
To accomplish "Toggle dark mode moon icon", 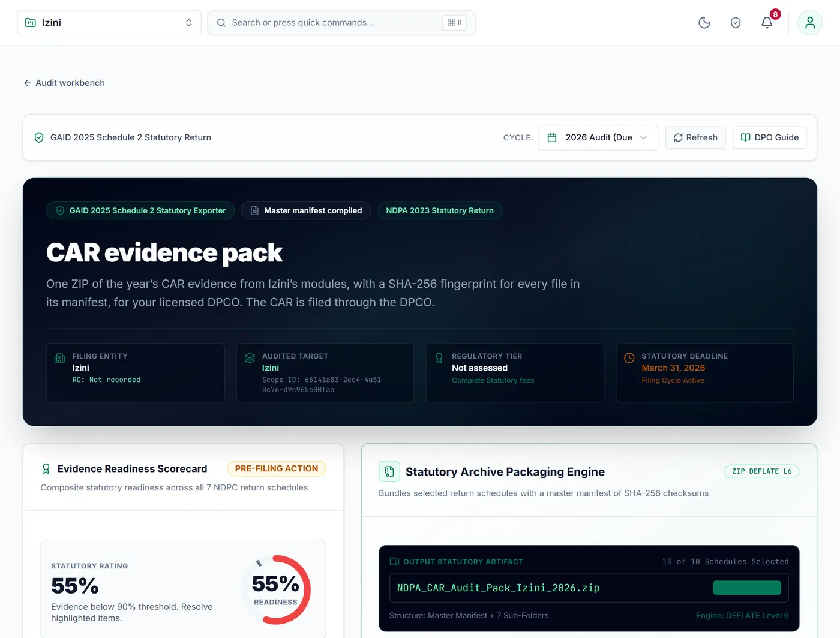I will [704, 23].
